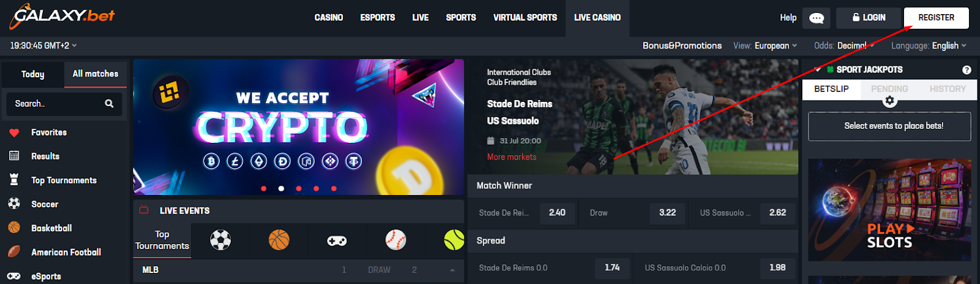Screen dimensions: 980x284
Task: Select the tennis ball icon in Live Events
Action: [x=454, y=240]
